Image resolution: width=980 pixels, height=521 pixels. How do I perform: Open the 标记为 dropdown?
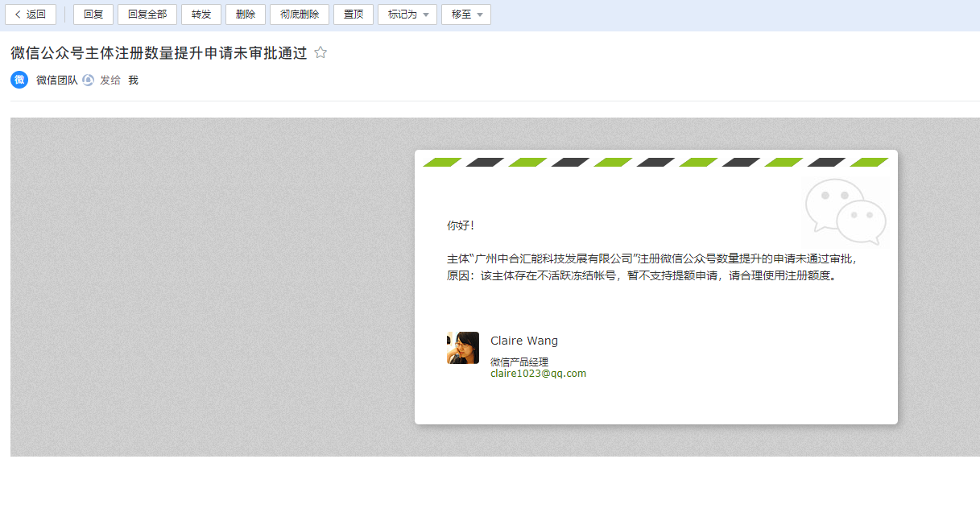(407, 14)
